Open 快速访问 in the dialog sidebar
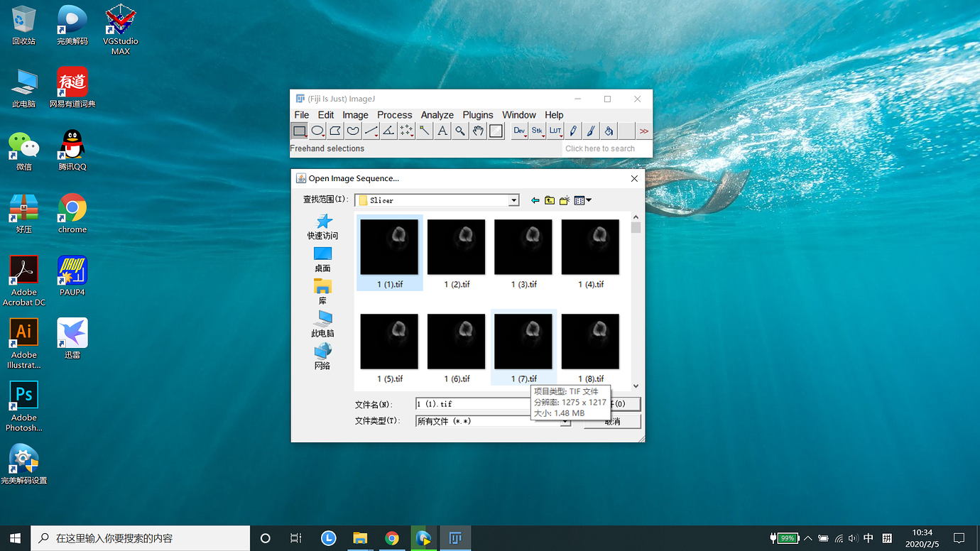Image resolution: width=980 pixels, height=551 pixels. tap(322, 227)
